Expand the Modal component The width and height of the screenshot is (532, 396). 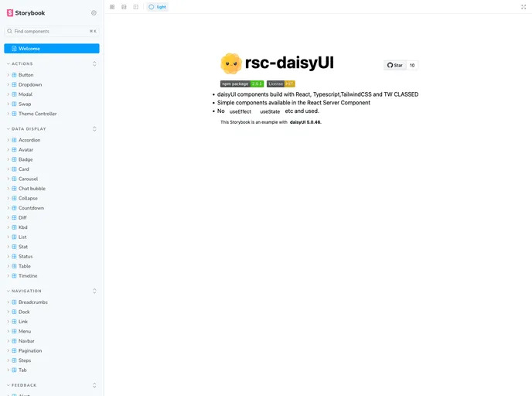coord(52,94)
